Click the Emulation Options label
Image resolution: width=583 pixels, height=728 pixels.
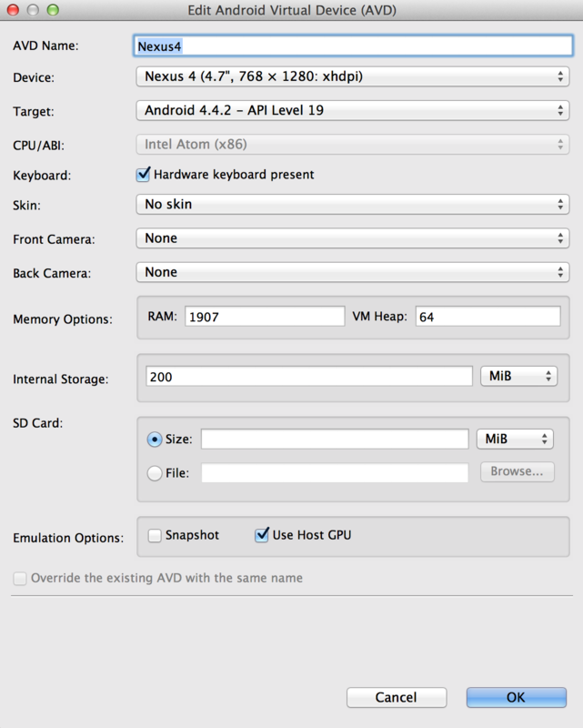(68, 538)
